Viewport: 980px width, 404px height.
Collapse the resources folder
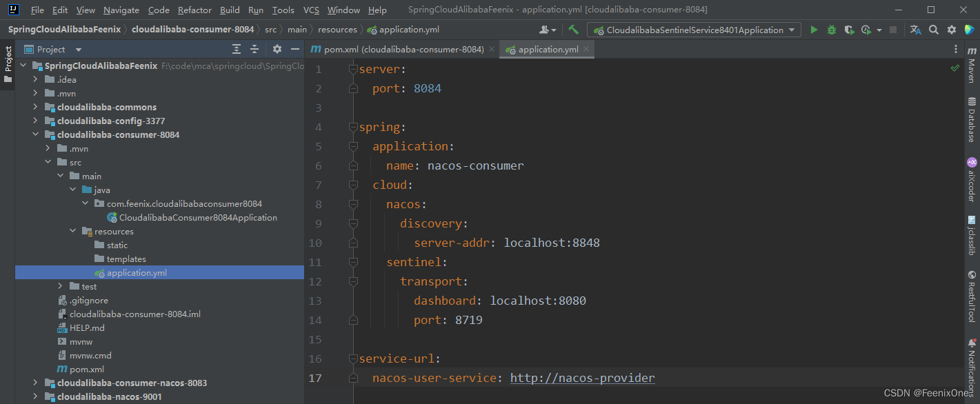72,231
